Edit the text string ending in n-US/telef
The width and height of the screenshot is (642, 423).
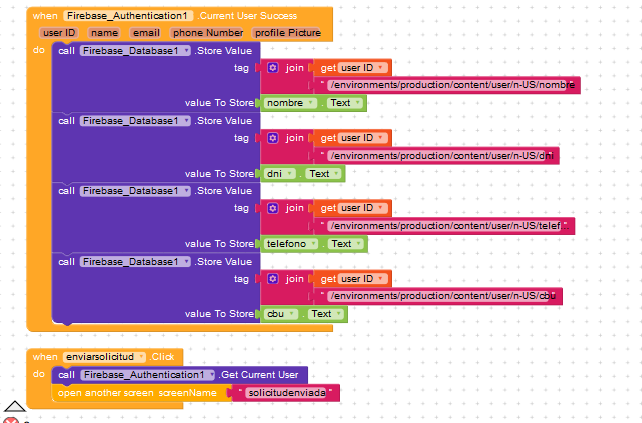[449, 226]
